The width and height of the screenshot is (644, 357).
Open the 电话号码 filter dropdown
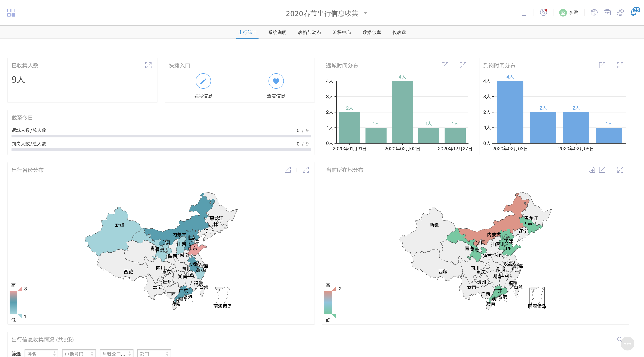[x=79, y=353]
